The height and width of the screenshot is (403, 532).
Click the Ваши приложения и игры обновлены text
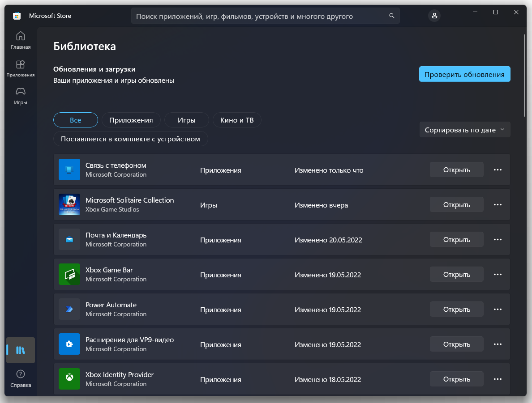114,81
